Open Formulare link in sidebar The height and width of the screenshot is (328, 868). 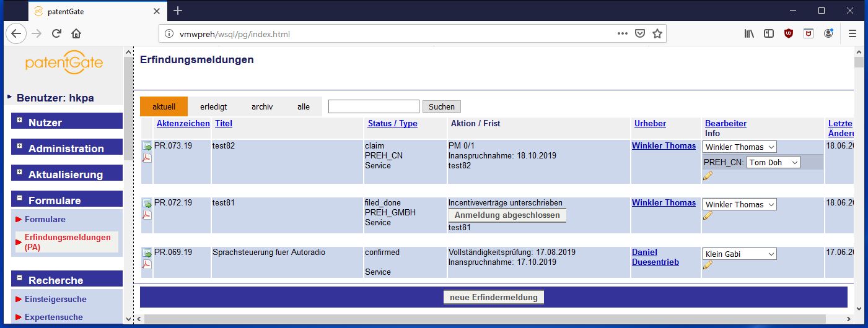pos(45,219)
